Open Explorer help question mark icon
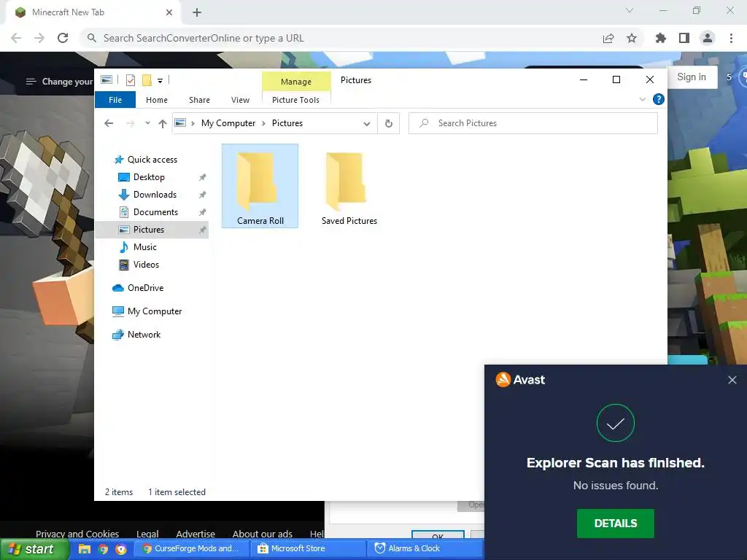This screenshot has height=560, width=747. coord(659,99)
